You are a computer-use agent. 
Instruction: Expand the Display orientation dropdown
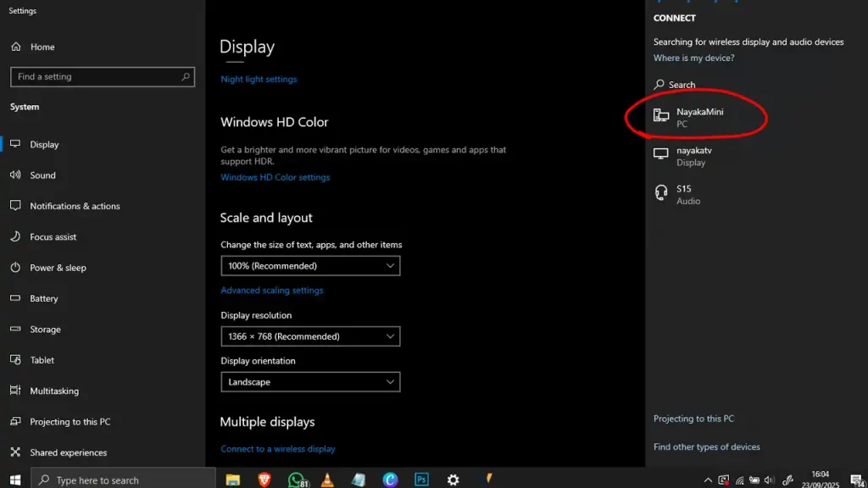tap(310, 382)
